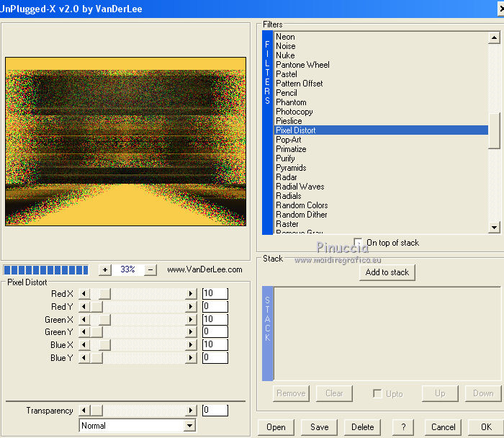Choose Pyramids in the filter list

tap(291, 168)
